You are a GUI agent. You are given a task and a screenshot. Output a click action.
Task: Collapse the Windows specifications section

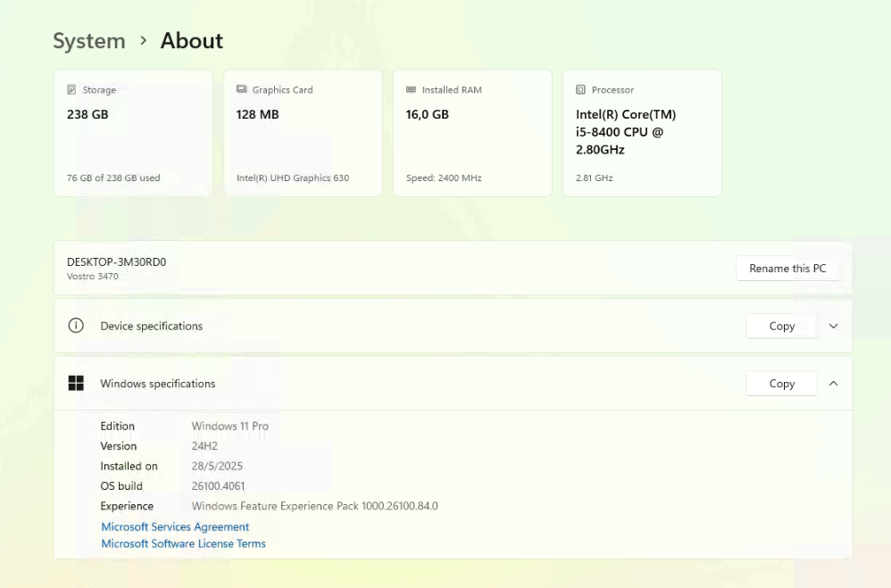click(x=834, y=384)
